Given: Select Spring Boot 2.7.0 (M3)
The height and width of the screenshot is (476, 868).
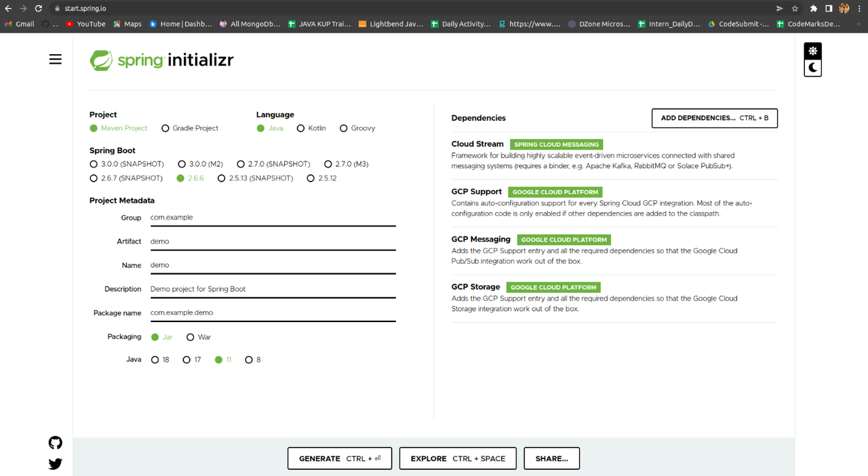Looking at the screenshot, I should 347,164.
